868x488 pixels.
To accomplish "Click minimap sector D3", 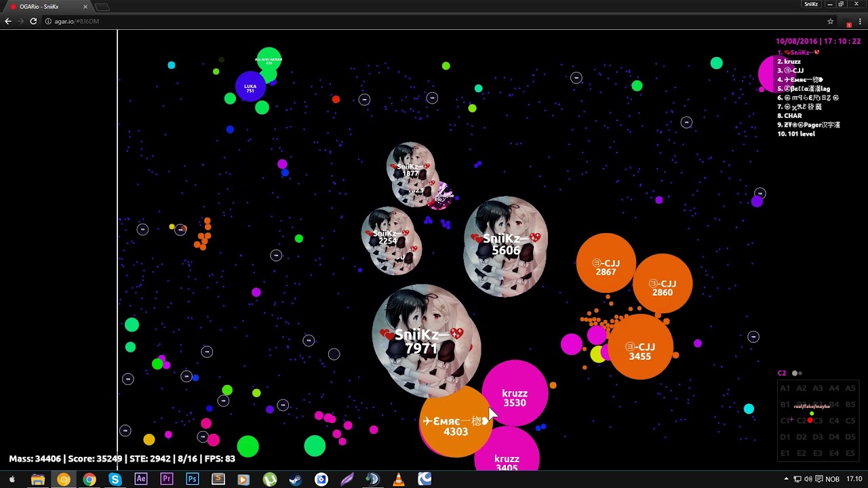I will (x=818, y=437).
